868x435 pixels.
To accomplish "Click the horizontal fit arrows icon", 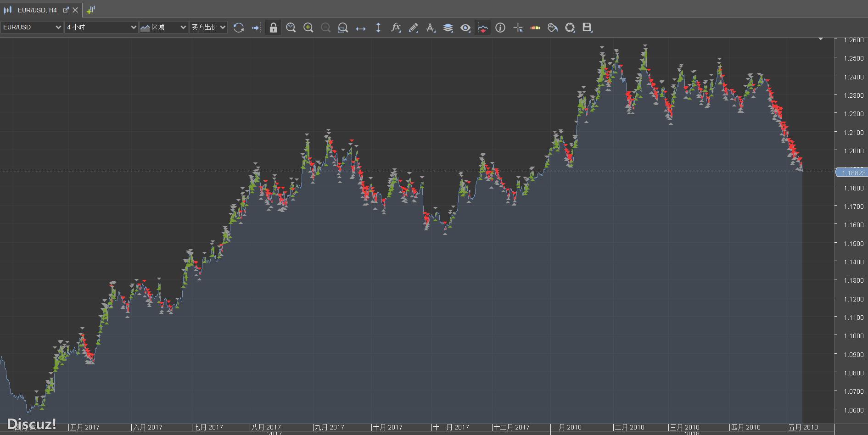I will click(x=361, y=28).
